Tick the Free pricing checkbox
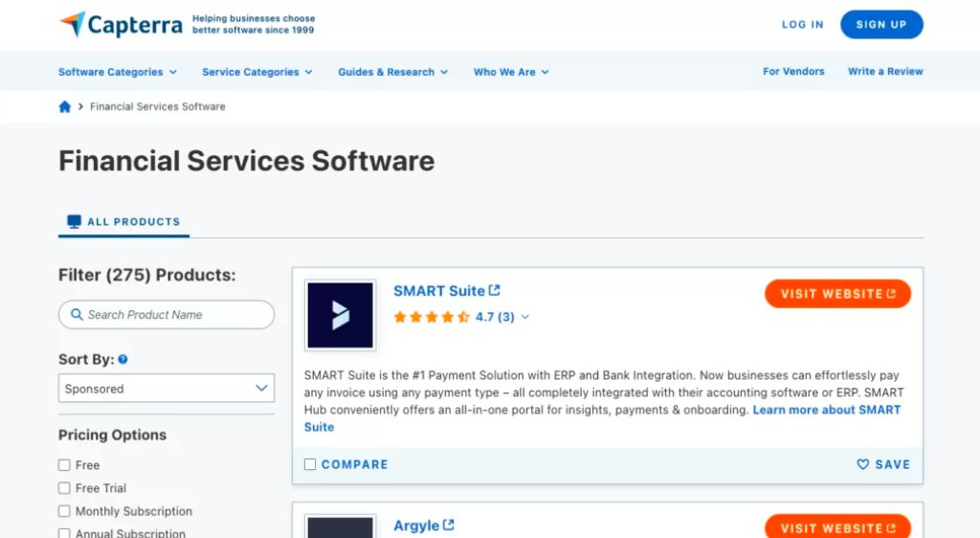980x538 pixels. coord(64,465)
